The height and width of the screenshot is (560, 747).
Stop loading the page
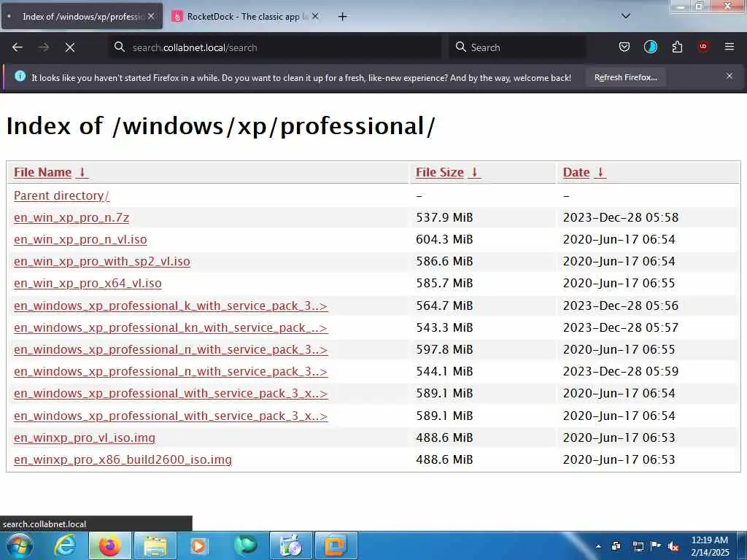pos(70,47)
